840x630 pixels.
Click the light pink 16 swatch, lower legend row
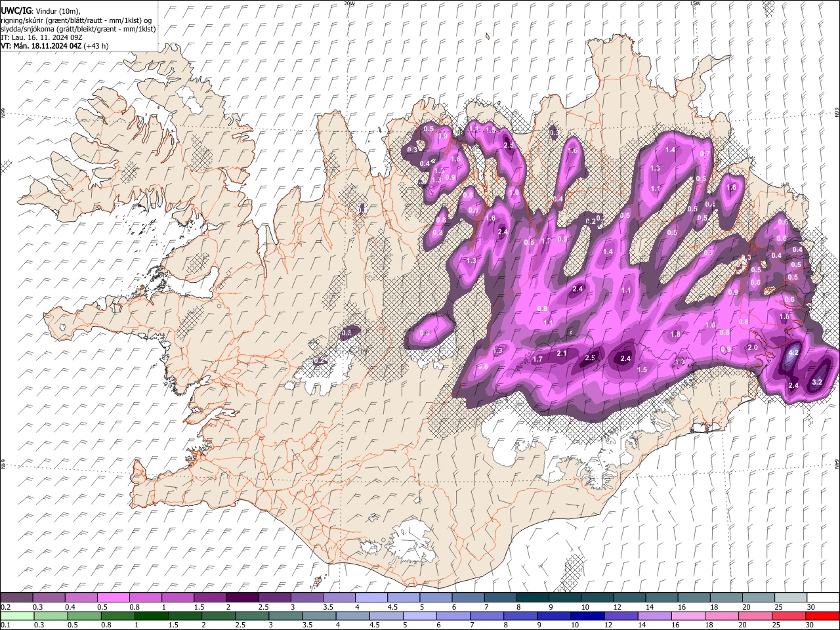688,616
